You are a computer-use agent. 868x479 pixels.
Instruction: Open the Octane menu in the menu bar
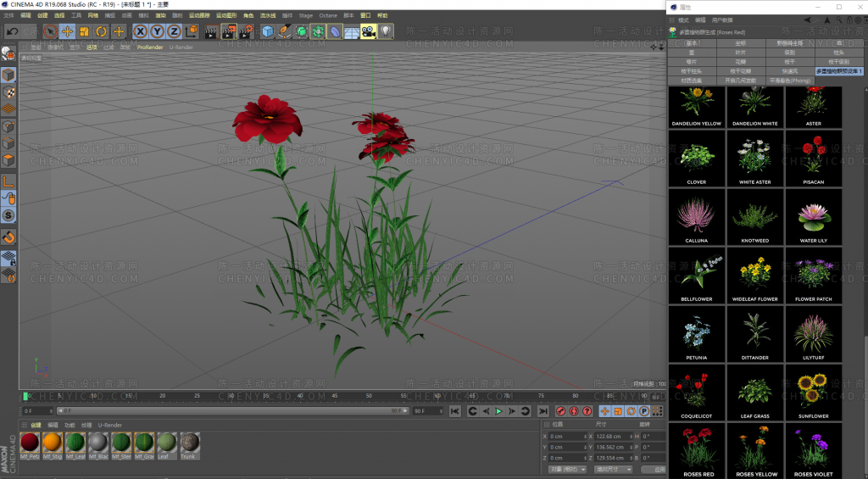click(327, 15)
